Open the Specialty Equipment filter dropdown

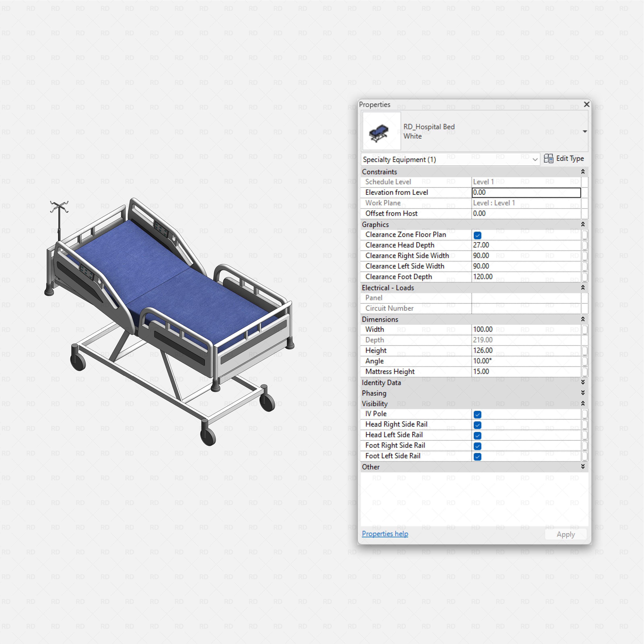coord(535,159)
